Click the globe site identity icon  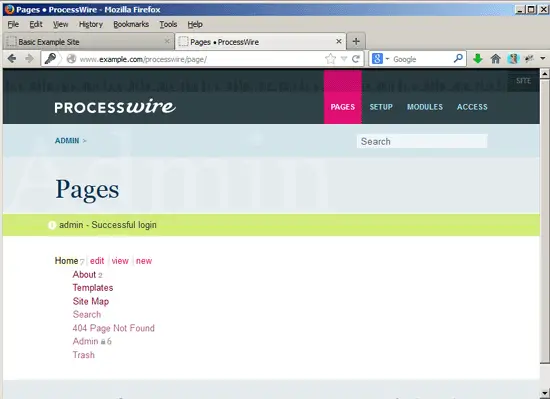[71, 59]
